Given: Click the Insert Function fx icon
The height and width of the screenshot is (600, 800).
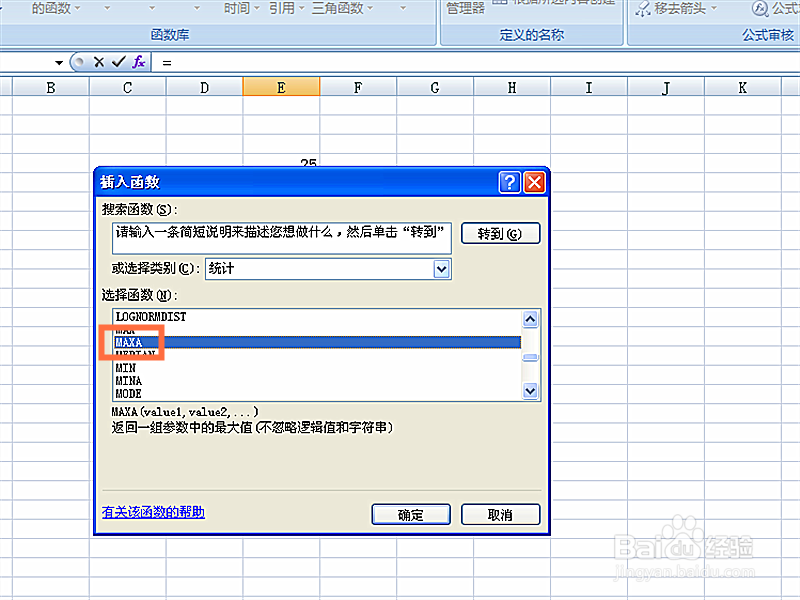Looking at the screenshot, I should [137, 61].
